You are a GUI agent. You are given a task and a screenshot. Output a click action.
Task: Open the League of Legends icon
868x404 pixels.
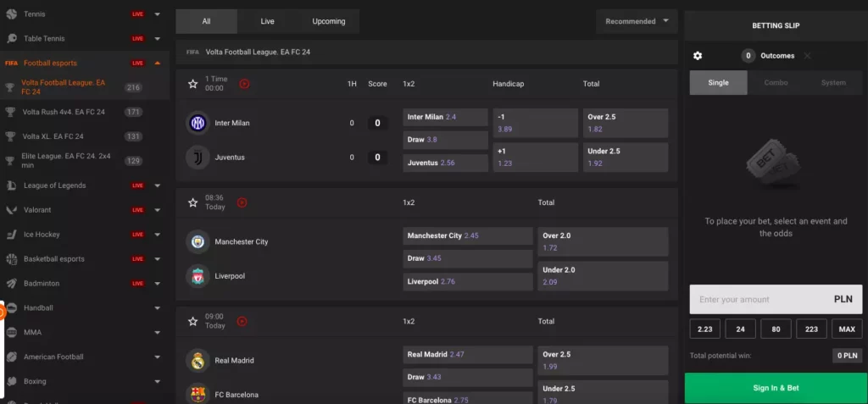tap(12, 185)
